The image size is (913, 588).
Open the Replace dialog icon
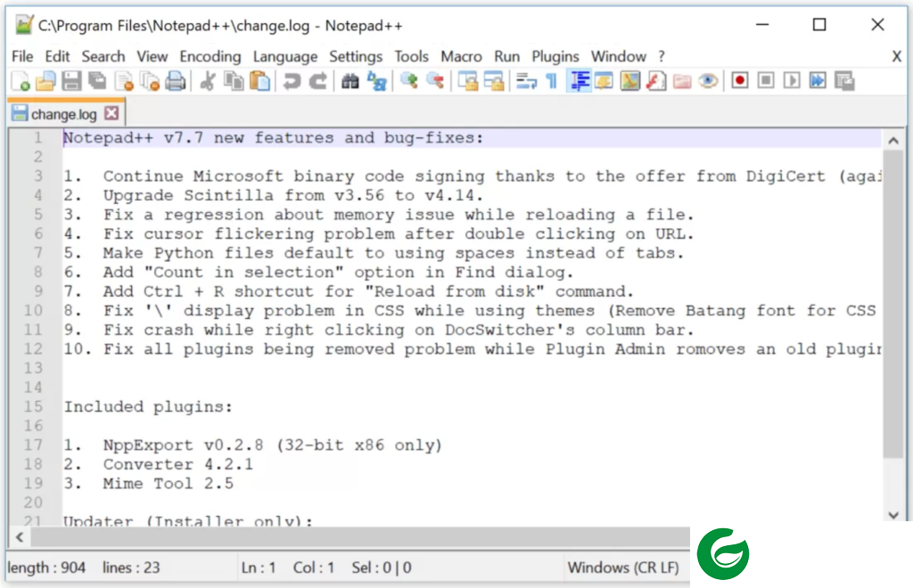pos(377,81)
